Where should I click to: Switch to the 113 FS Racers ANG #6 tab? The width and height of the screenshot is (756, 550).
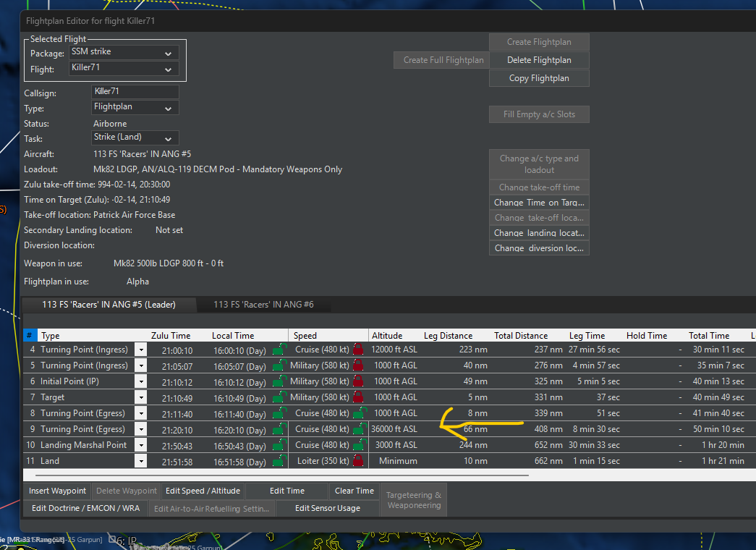pyautogui.click(x=264, y=305)
